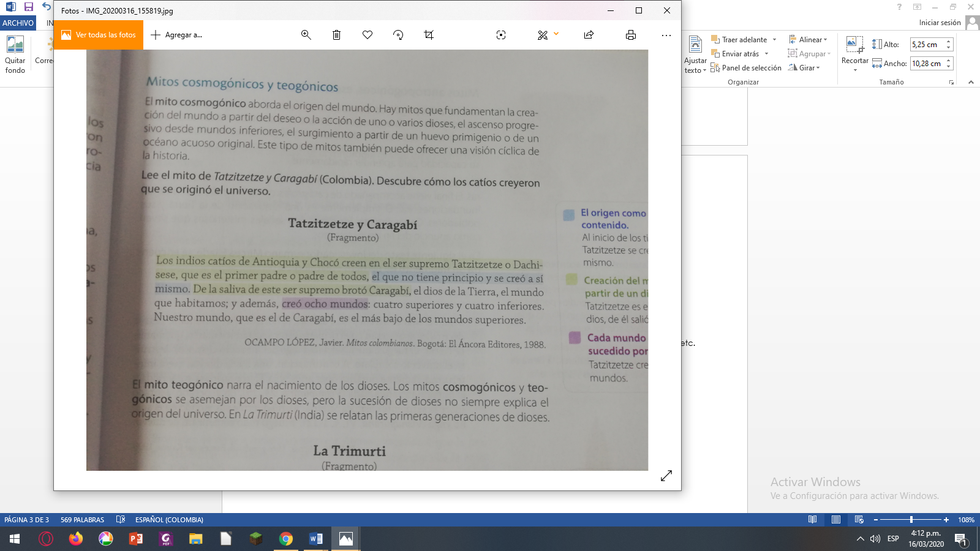Undo the last action in Word
This screenshot has width=980, height=551.
tap(47, 7)
